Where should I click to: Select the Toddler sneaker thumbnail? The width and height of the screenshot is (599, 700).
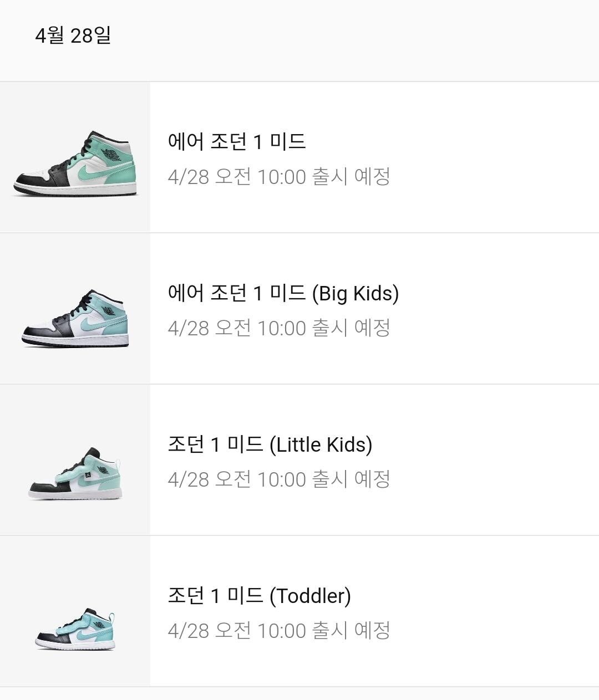click(75, 629)
